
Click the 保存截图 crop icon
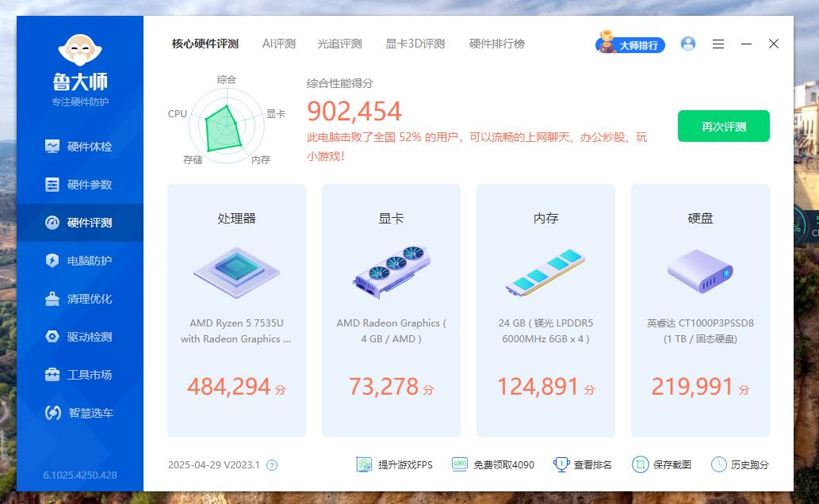click(x=640, y=464)
